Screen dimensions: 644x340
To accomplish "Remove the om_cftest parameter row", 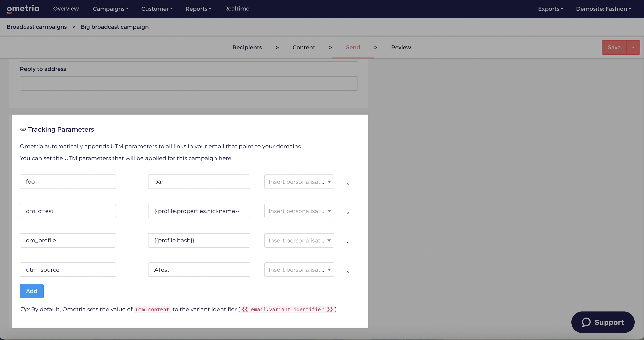I will point(347,213).
